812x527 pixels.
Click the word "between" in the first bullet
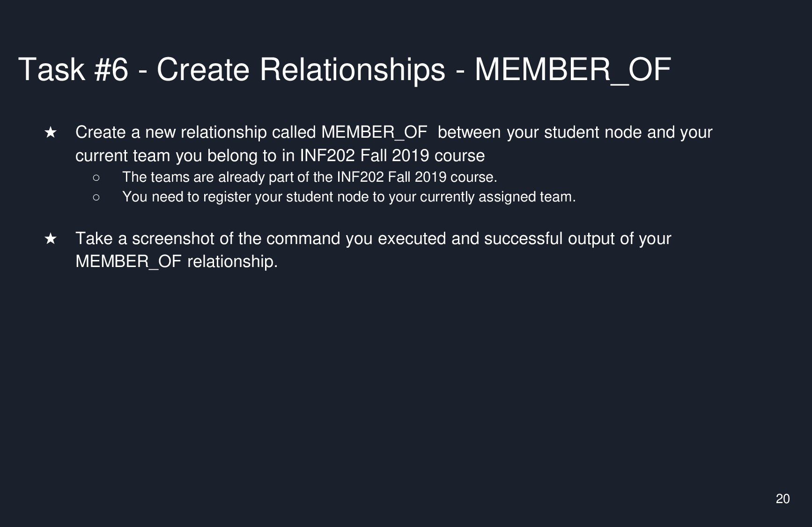(x=469, y=133)
